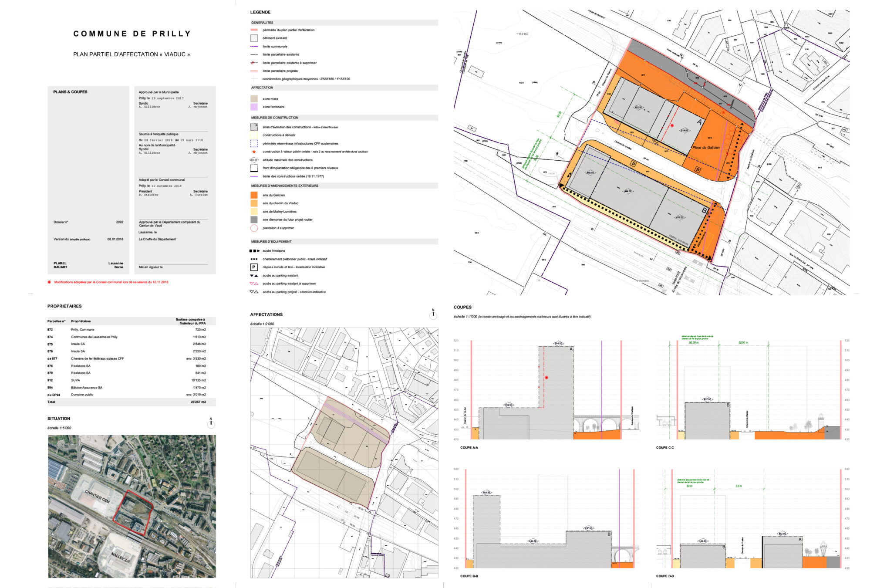Viewport: 887px width, 588px height.
Task: Click the Chemins de fer fédéraux suisses CFF row
Action: pyautogui.click(x=127, y=358)
